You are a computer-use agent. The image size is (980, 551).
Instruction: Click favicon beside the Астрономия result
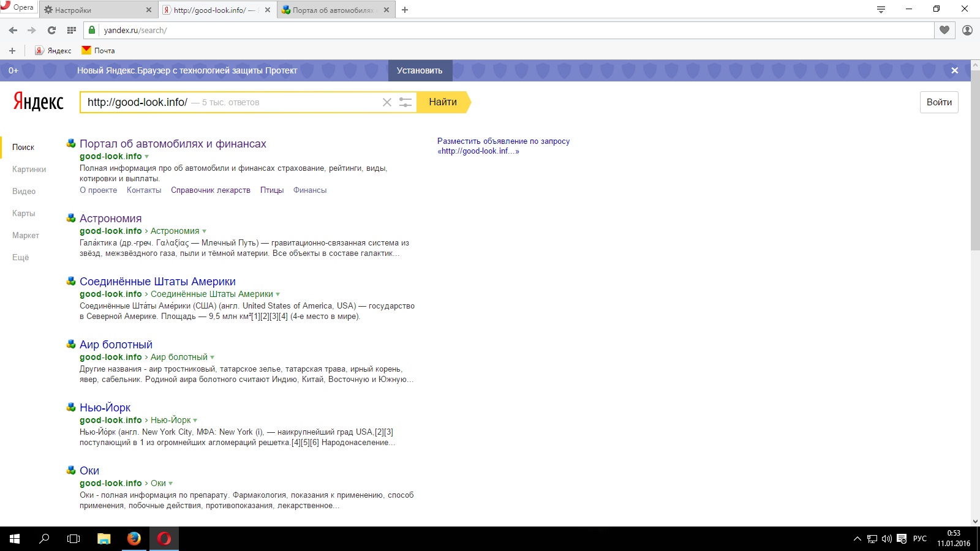pos(71,218)
